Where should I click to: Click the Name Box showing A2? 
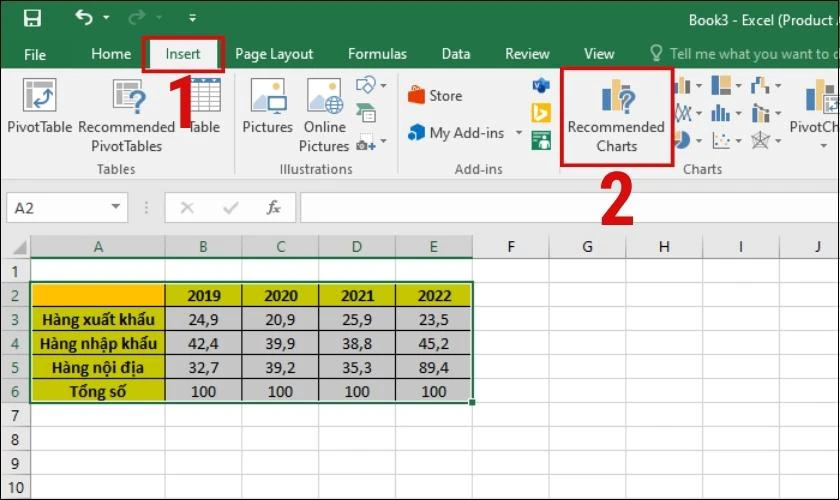coord(58,208)
